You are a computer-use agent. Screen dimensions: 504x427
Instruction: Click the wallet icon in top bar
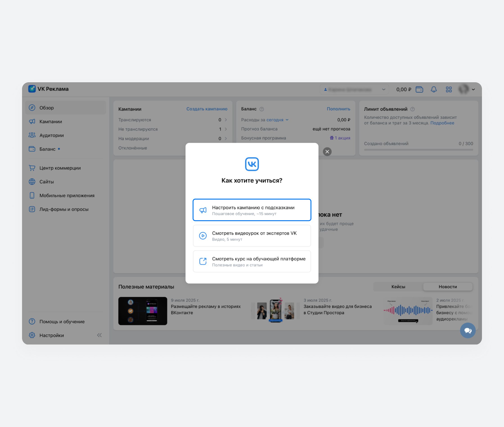(x=419, y=89)
